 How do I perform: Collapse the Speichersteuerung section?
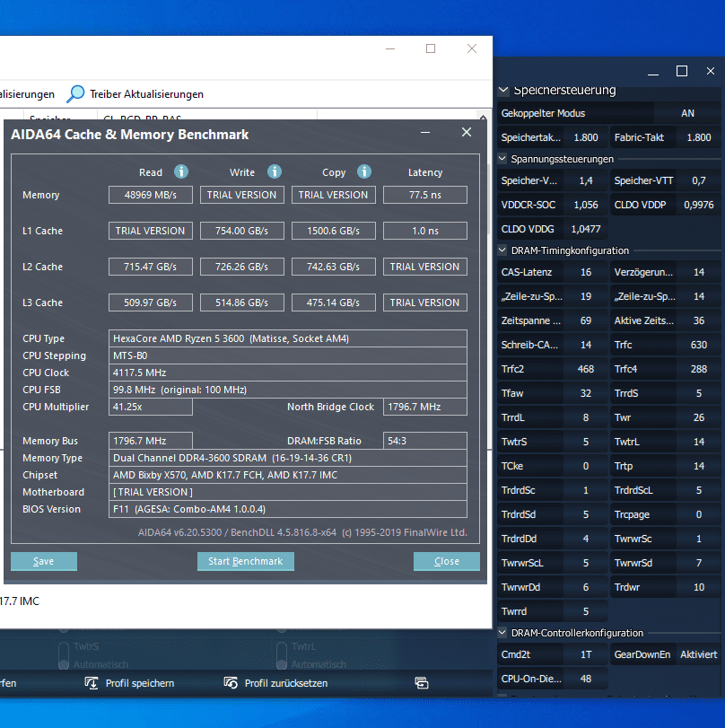[x=503, y=90]
